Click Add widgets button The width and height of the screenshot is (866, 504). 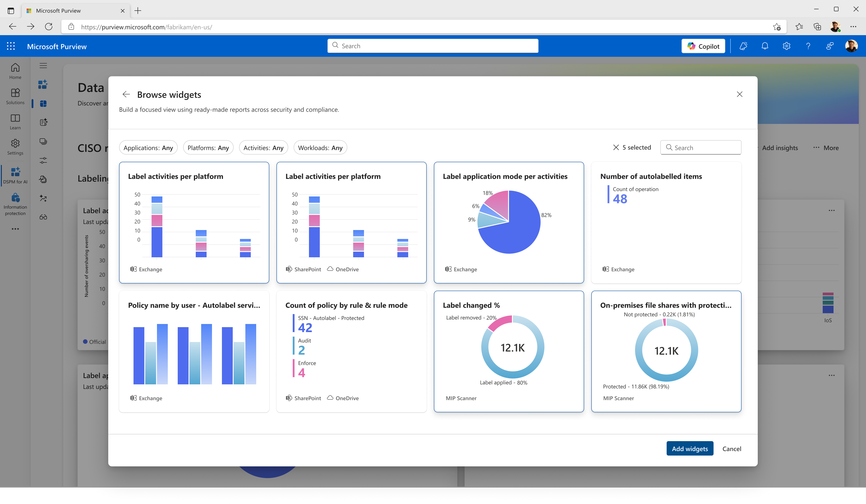pos(690,449)
